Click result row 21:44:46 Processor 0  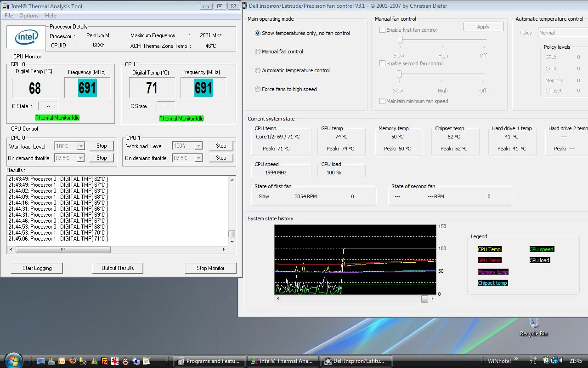[58, 221]
